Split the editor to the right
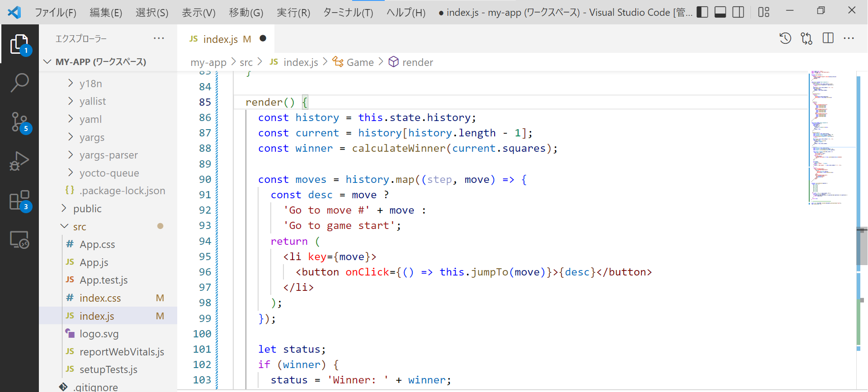Image resolution: width=868 pixels, height=392 pixels. tap(828, 38)
